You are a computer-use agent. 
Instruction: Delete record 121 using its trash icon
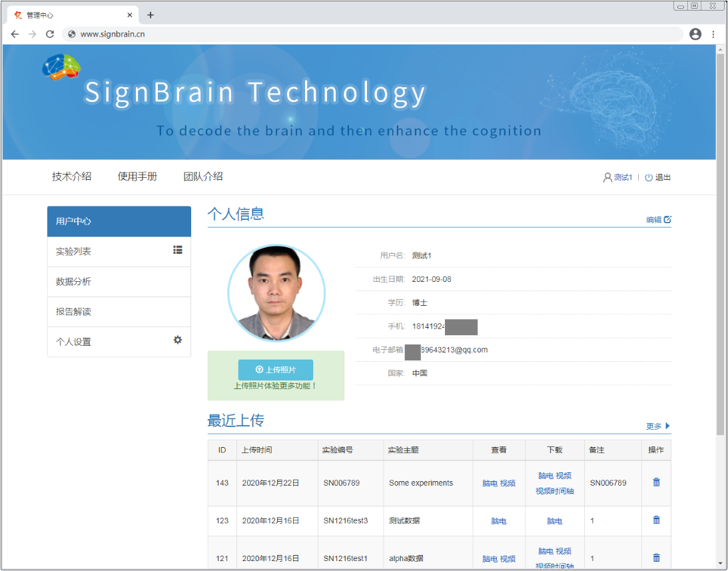[x=655, y=557]
